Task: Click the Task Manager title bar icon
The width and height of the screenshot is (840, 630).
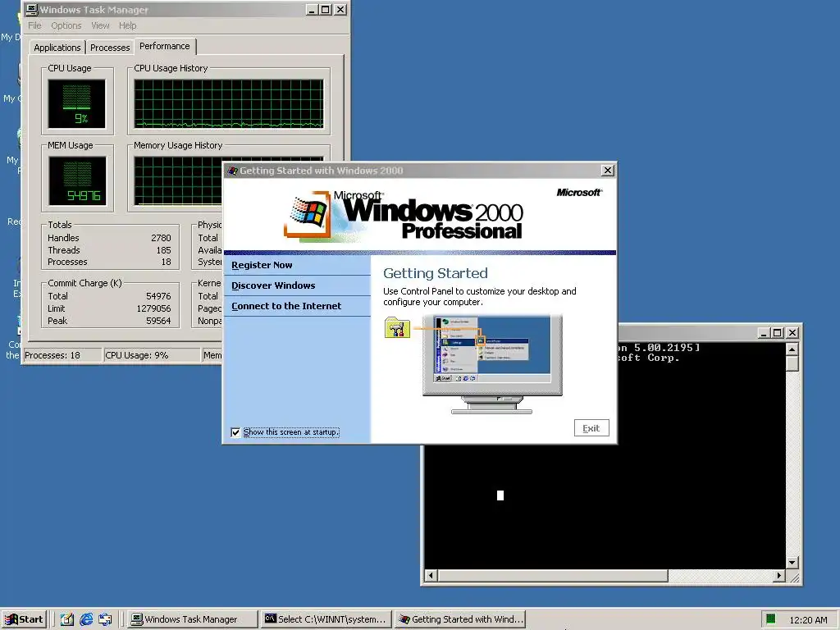Action: [x=32, y=10]
